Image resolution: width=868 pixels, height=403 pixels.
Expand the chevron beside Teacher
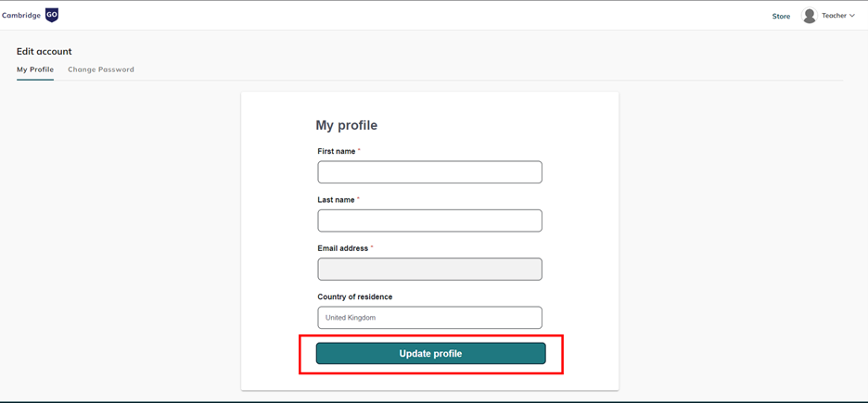coord(852,16)
